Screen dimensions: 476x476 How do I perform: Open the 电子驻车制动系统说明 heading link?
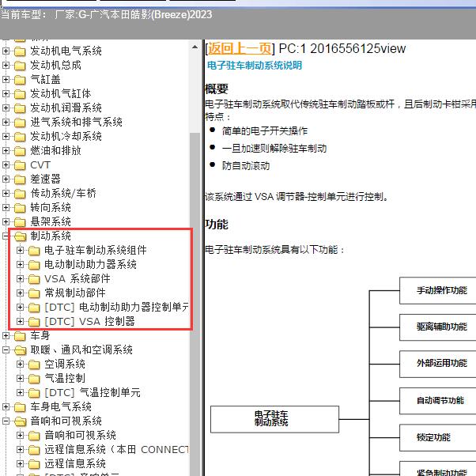pyautogui.click(x=255, y=66)
